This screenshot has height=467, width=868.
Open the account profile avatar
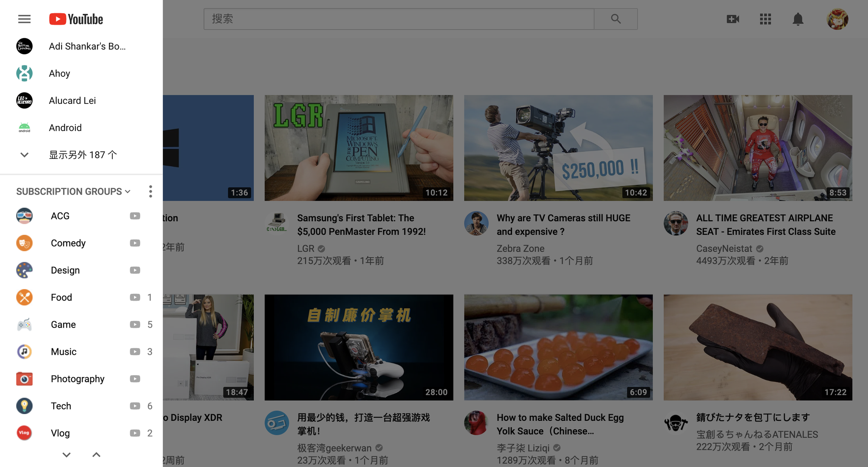tap(837, 19)
